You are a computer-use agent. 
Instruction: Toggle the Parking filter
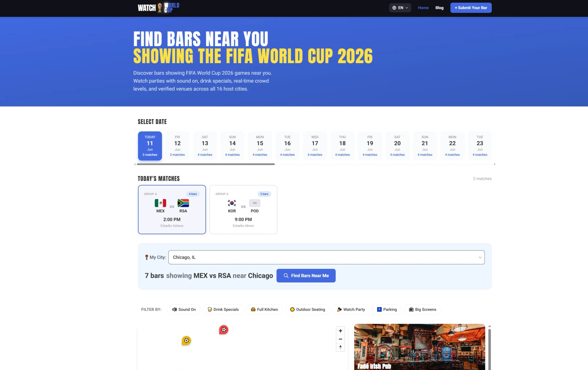[387, 309]
